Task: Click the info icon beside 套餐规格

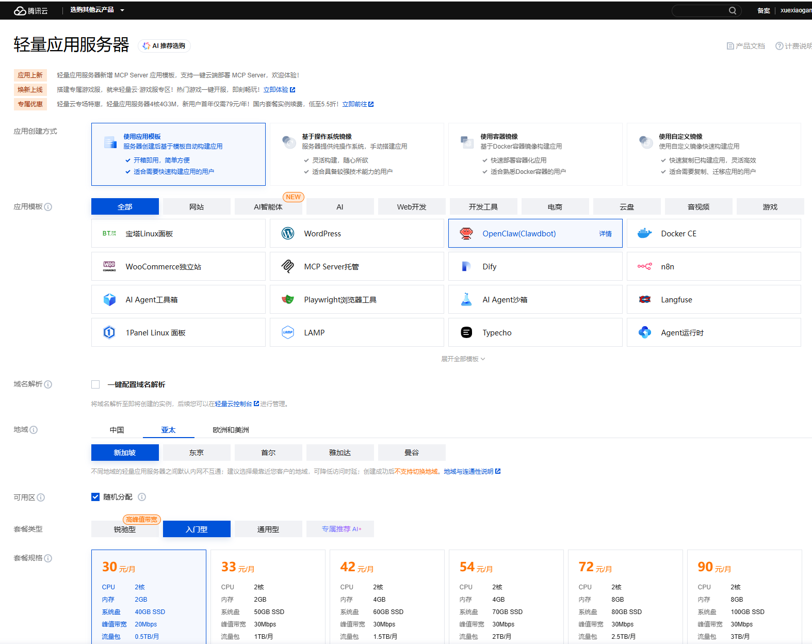Action: 48,558
